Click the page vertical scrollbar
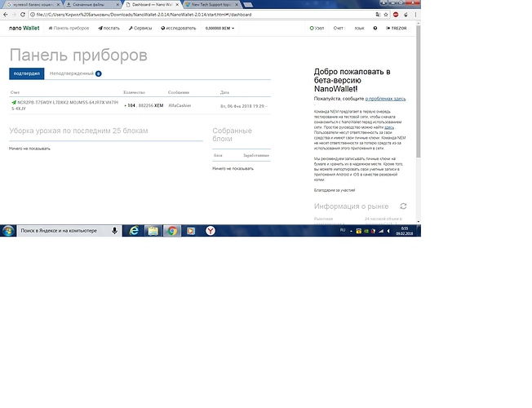This screenshot has width=532, height=408. 418,91
